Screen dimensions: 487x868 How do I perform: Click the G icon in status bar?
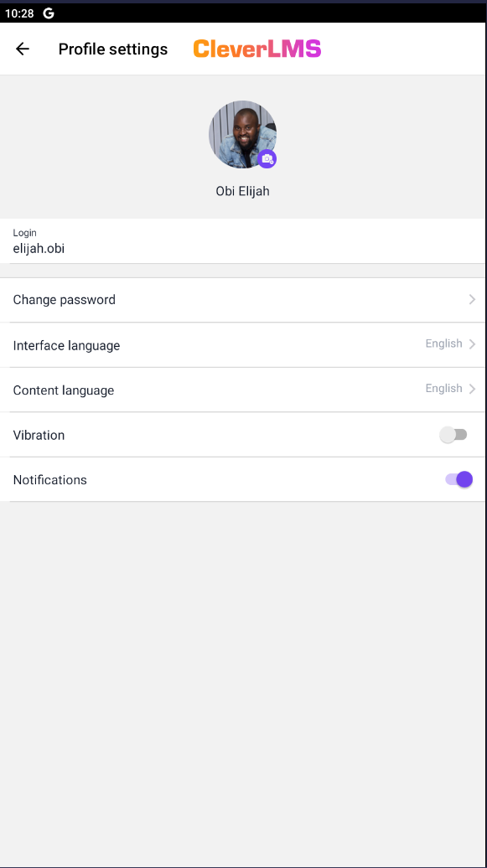(x=49, y=13)
